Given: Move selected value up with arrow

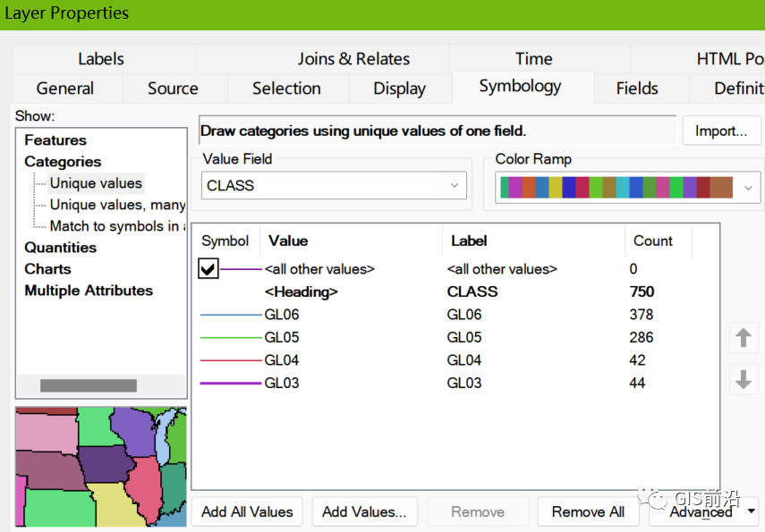Looking at the screenshot, I should pos(744,337).
